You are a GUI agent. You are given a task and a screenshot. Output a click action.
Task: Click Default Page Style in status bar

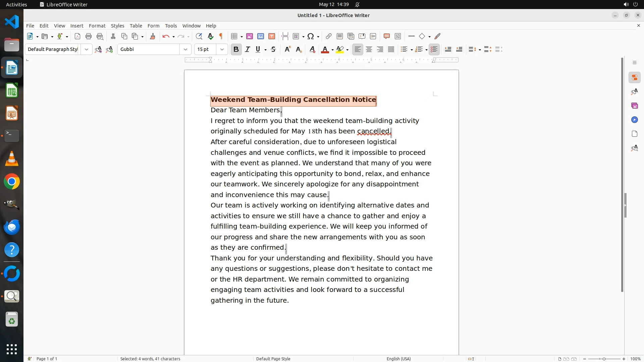(273, 359)
